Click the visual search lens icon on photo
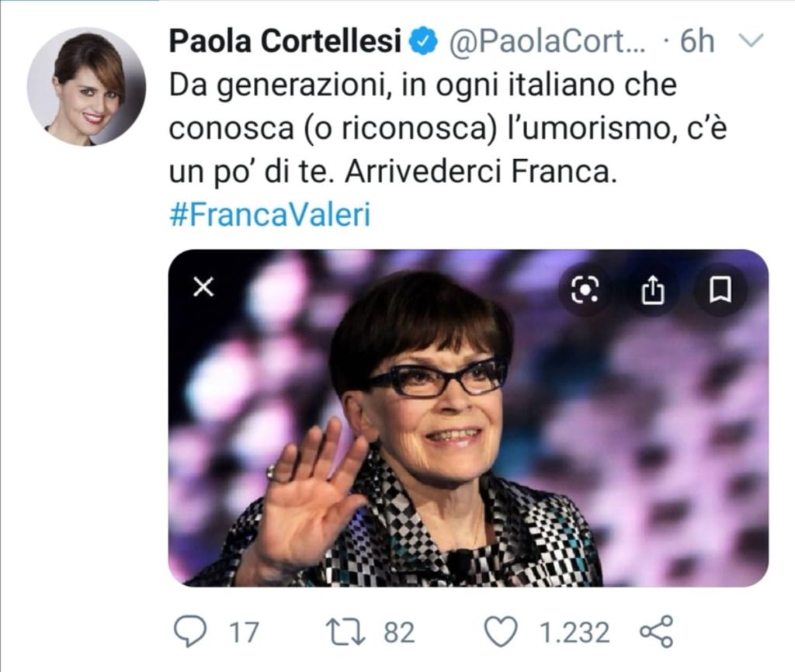The image size is (795, 672). point(585,289)
